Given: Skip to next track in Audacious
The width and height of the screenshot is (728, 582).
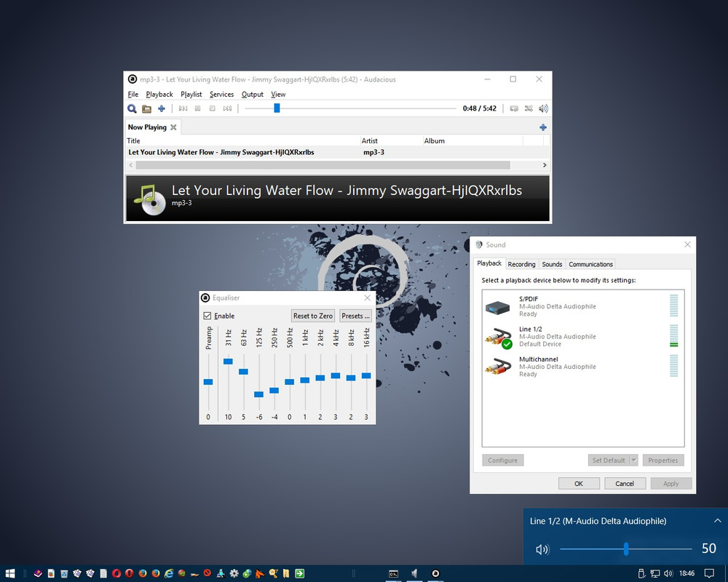Looking at the screenshot, I should pos(227,108).
